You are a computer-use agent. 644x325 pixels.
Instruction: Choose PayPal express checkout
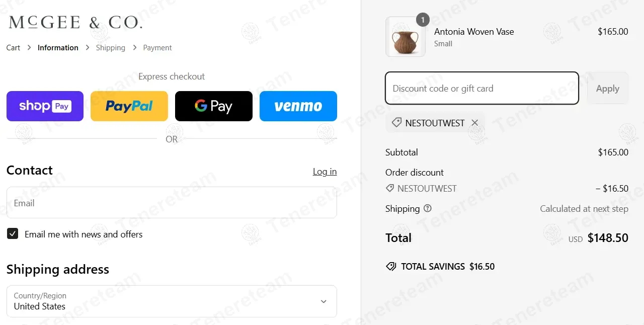click(129, 106)
